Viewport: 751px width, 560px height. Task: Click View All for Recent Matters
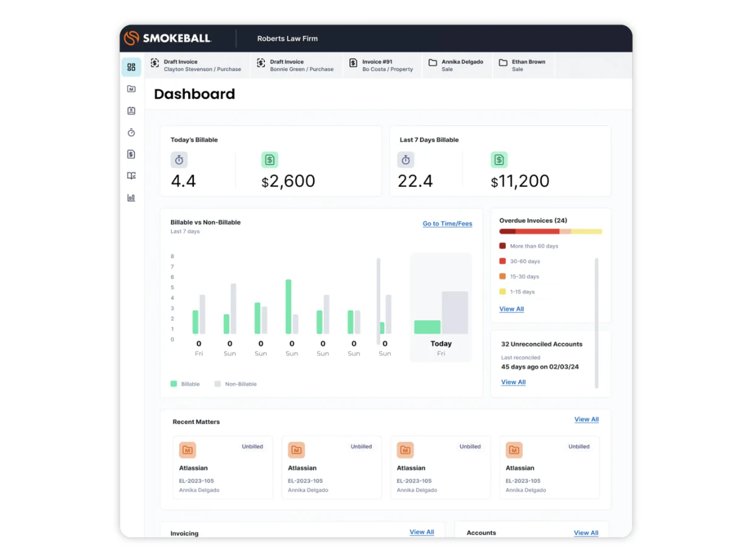coord(587,419)
